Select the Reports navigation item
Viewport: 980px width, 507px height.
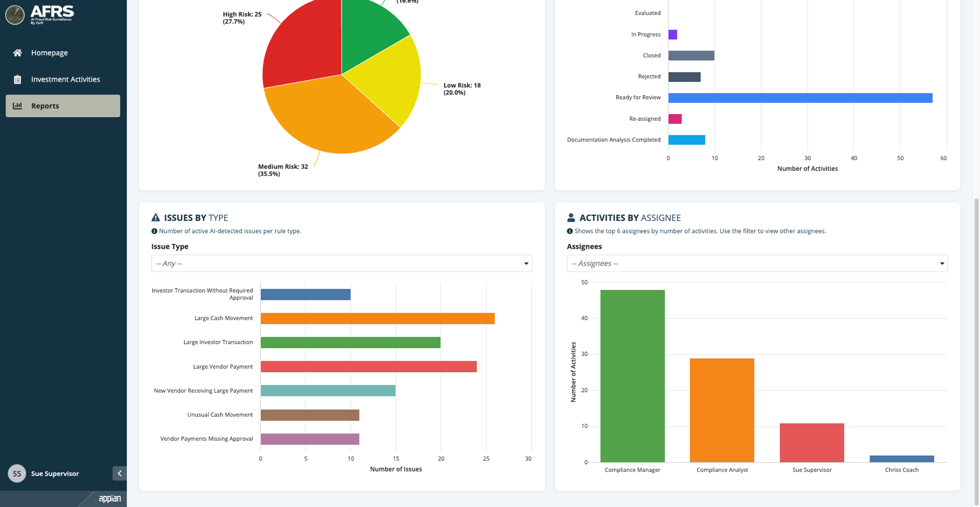pos(63,106)
